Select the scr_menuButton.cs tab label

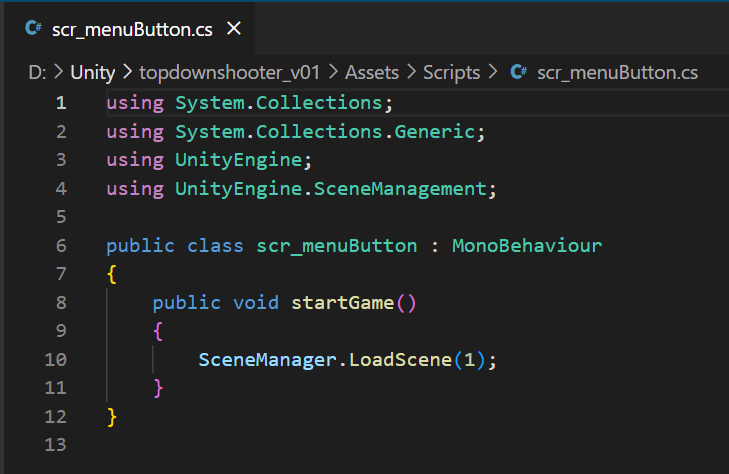pyautogui.click(x=132, y=29)
